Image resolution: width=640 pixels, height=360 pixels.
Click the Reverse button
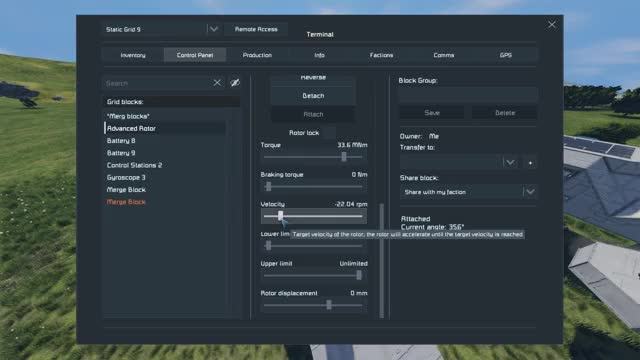tap(313, 78)
